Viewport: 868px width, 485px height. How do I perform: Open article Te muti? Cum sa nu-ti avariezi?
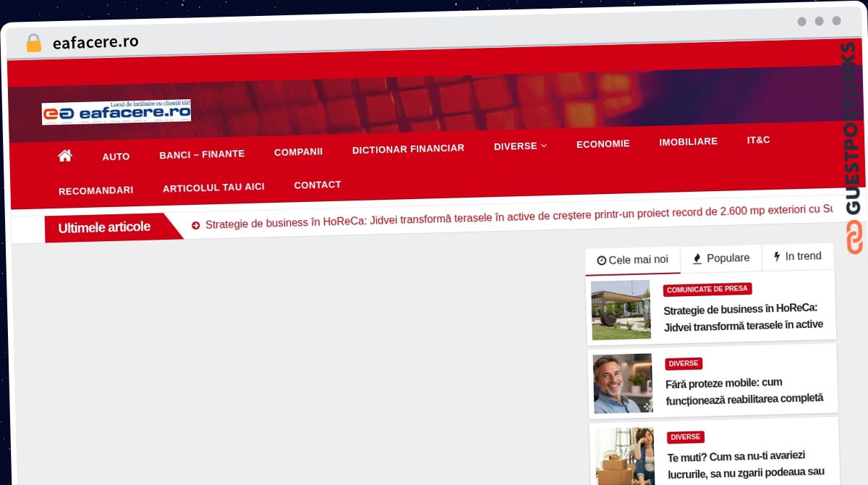[746, 464]
